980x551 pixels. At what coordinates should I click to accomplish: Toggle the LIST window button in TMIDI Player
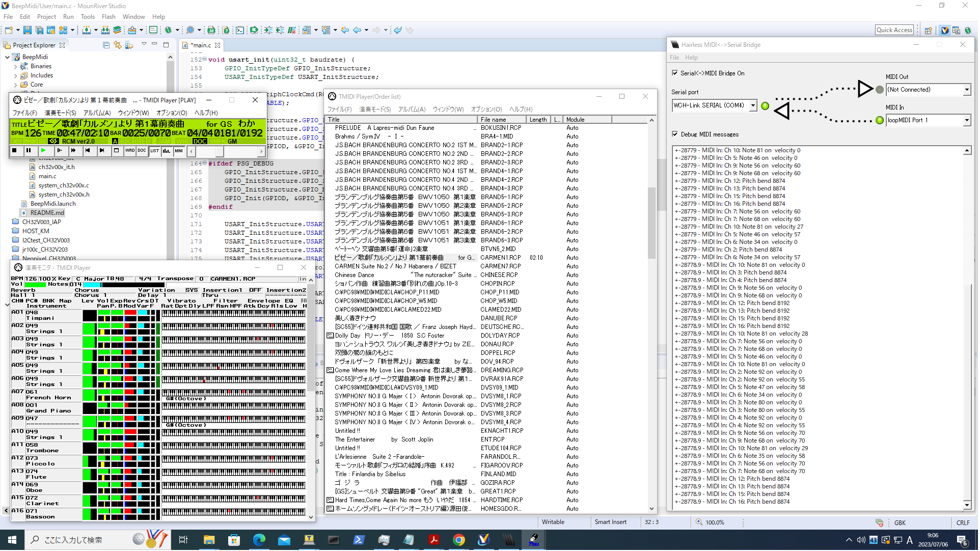point(155,151)
